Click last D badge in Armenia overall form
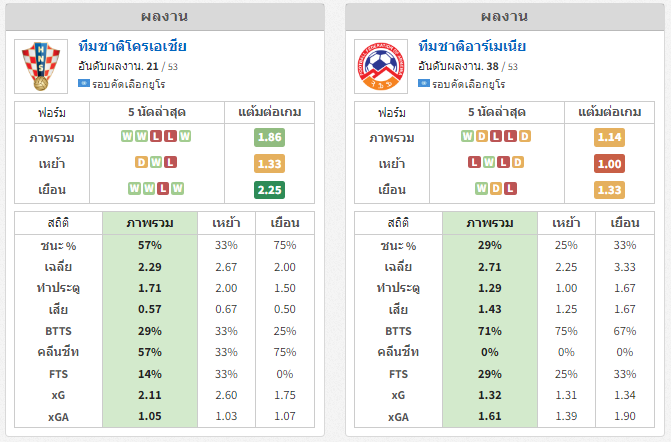Screen dimensions: 671x442 click(x=525, y=136)
